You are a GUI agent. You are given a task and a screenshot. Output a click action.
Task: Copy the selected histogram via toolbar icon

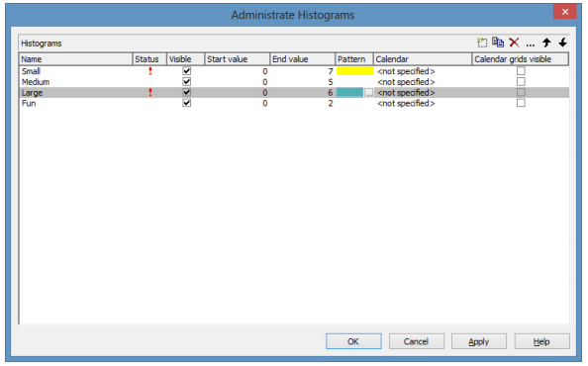tap(498, 43)
